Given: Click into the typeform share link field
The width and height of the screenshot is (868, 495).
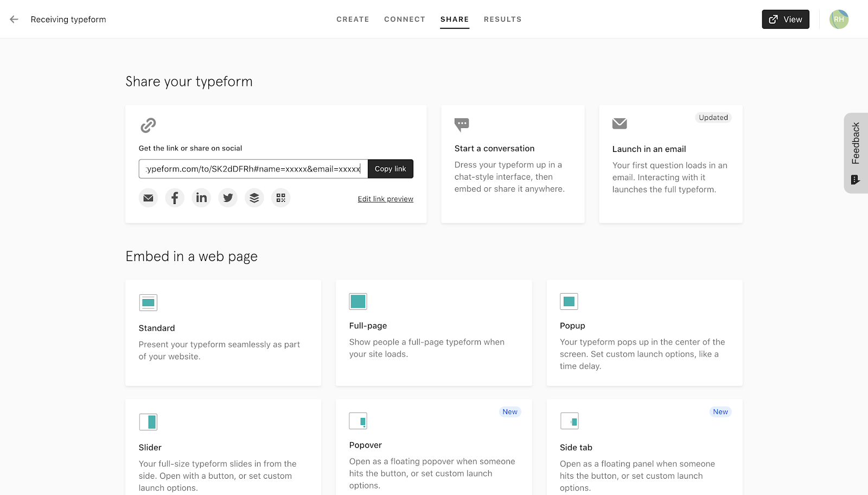Looking at the screenshot, I should (x=253, y=169).
